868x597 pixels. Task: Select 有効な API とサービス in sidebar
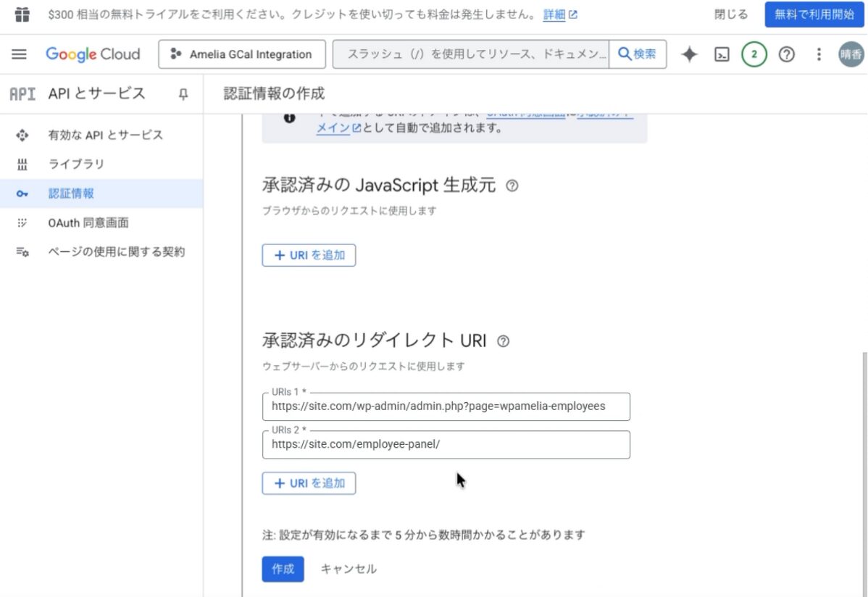click(105, 135)
